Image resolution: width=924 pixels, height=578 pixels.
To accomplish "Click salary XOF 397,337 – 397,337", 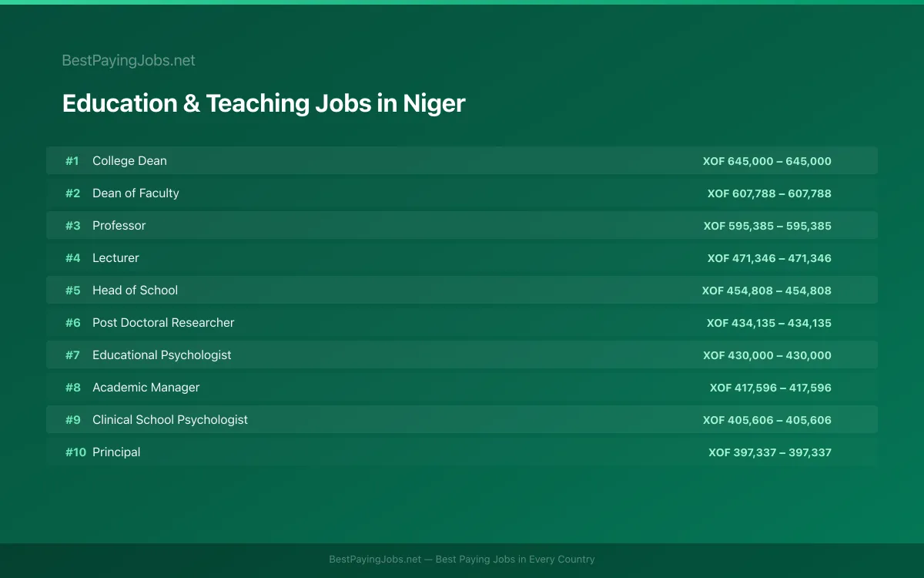I will point(770,452).
